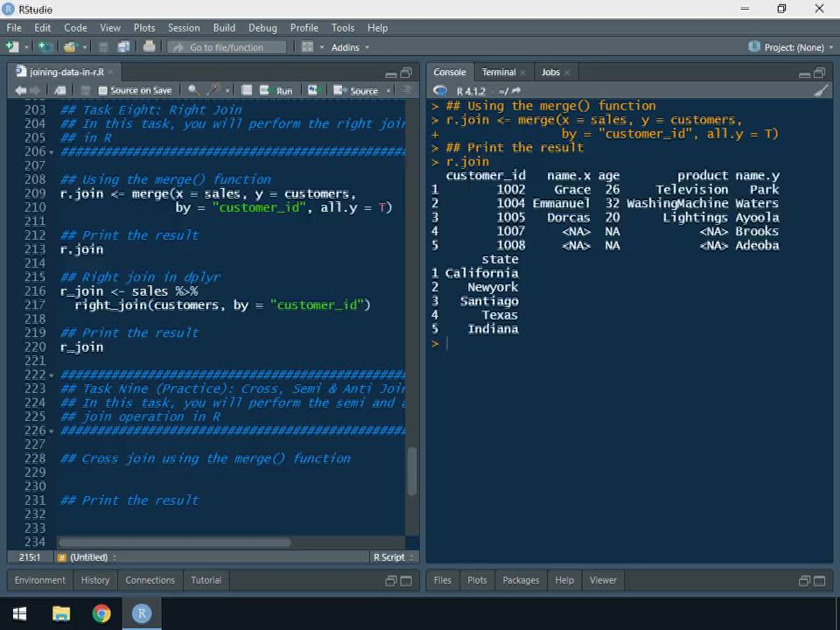Toggle the Source on Save checkbox

[102, 90]
